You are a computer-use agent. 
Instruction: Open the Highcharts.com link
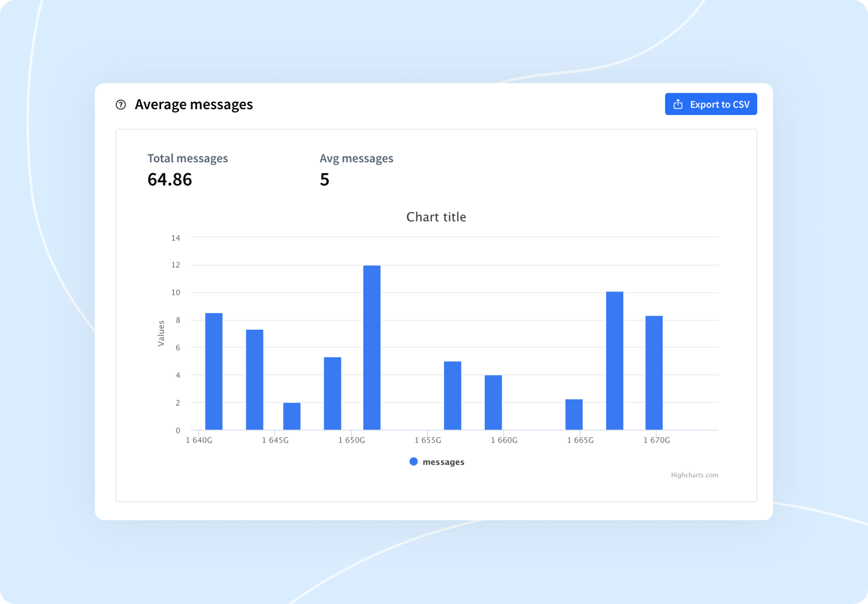(695, 475)
